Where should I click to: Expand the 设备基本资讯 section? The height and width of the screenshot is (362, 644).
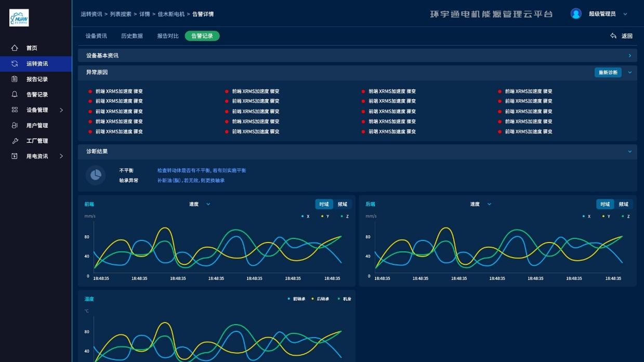(x=629, y=56)
